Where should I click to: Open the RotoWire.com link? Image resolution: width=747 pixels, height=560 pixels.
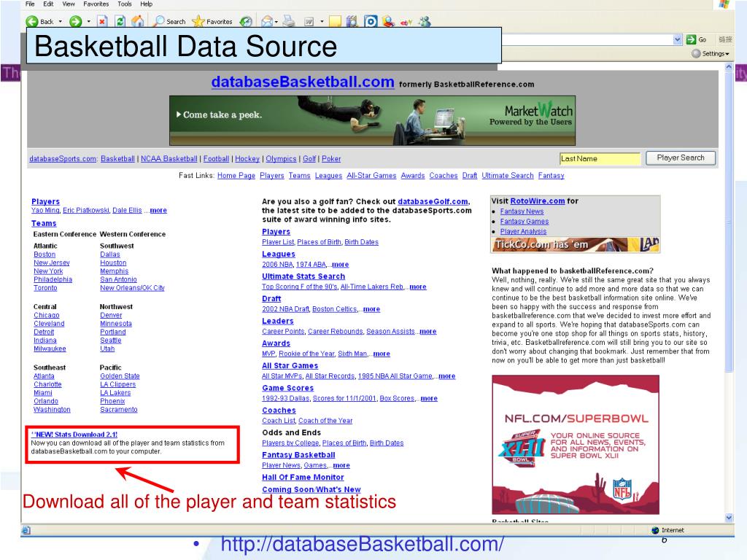click(538, 201)
